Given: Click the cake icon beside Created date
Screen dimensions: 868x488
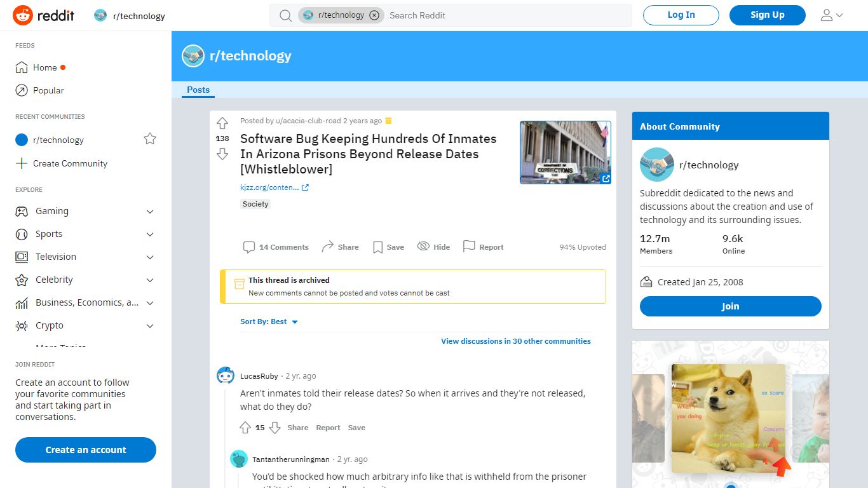Looking at the screenshot, I should (x=646, y=281).
